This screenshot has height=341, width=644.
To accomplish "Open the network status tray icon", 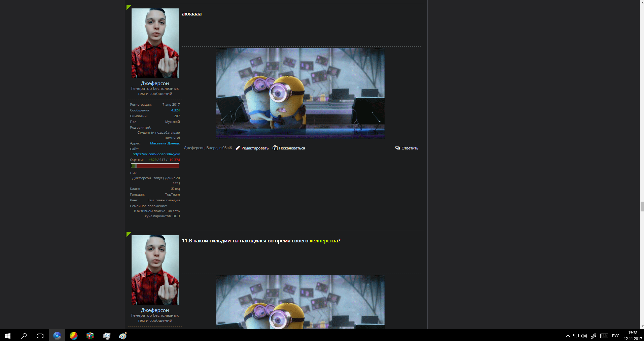I will [576, 336].
